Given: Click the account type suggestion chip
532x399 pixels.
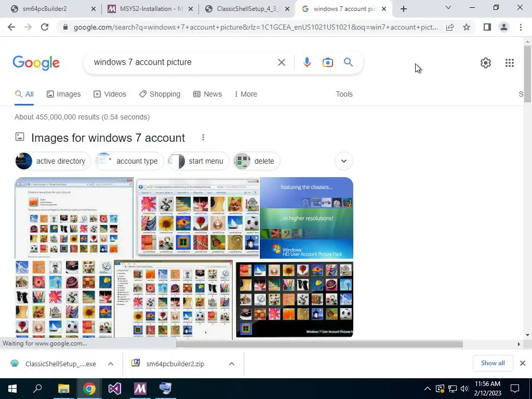Looking at the screenshot, I should point(129,161).
